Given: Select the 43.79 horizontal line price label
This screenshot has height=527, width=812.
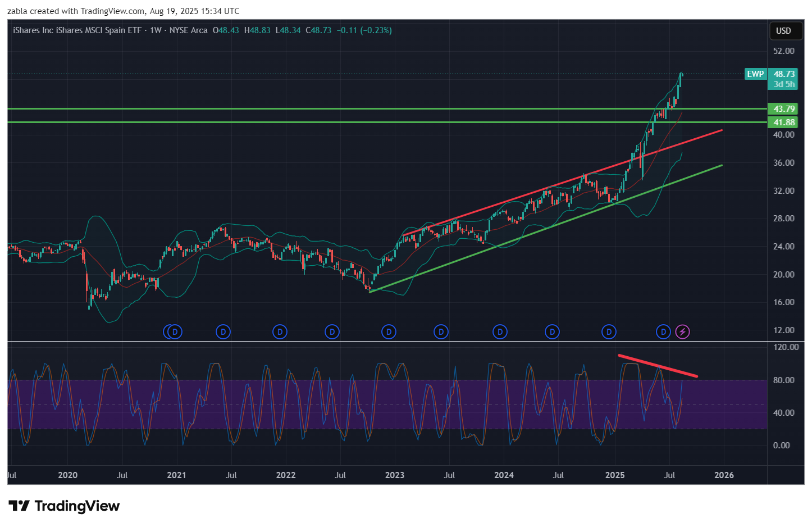Looking at the screenshot, I should pos(784,109).
